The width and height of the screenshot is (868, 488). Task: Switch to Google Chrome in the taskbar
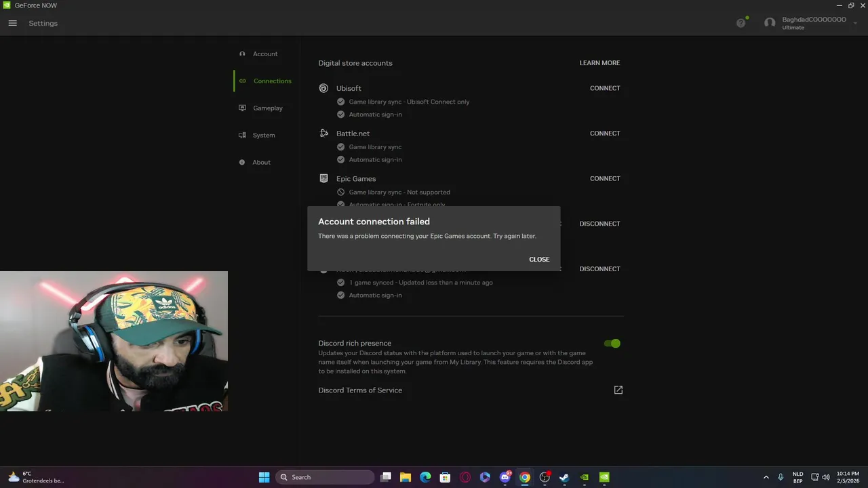(525, 477)
